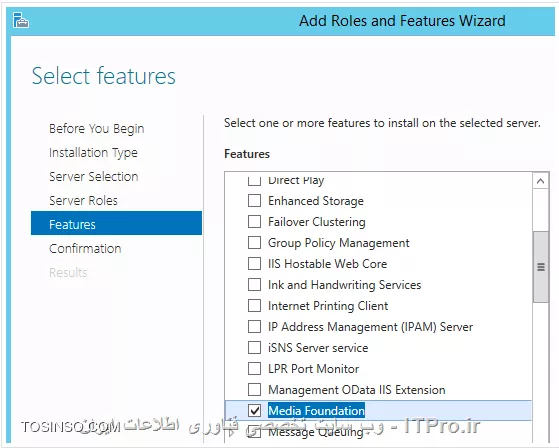Click the scrollbar up arrow
The height and width of the screenshot is (448, 559).
[x=540, y=181]
